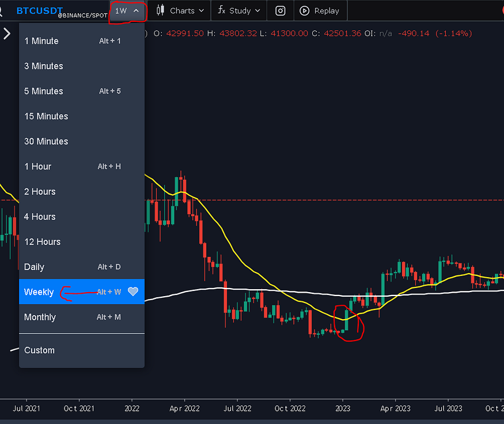Select the Monthly timeframe
The width and height of the screenshot is (504, 424).
coord(82,317)
